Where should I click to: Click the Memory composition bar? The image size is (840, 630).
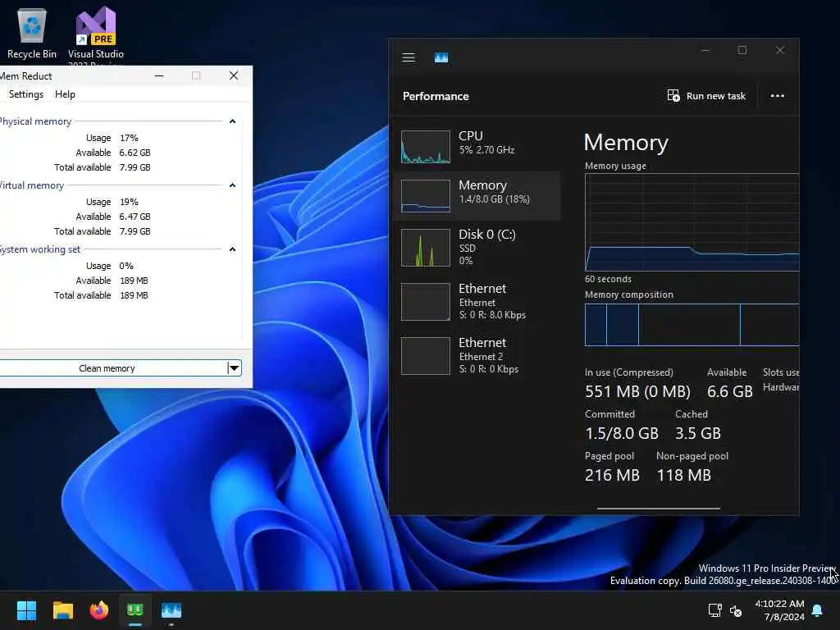pyautogui.click(x=692, y=325)
